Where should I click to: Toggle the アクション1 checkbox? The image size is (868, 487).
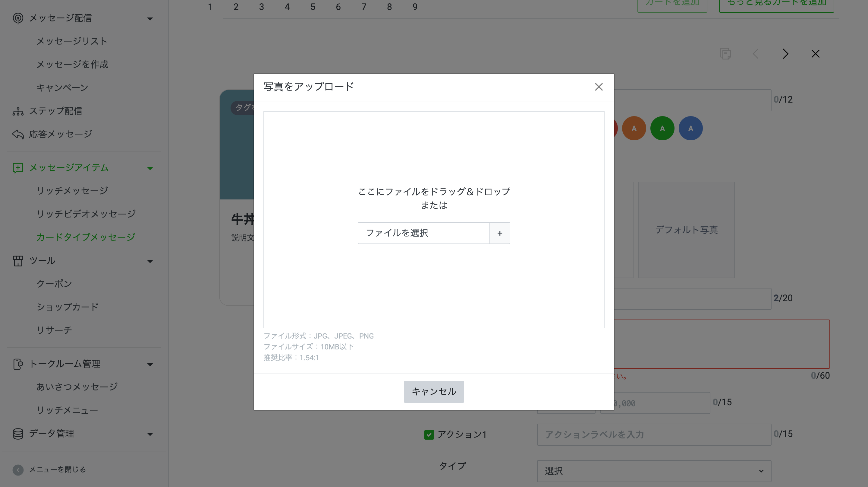[429, 434]
